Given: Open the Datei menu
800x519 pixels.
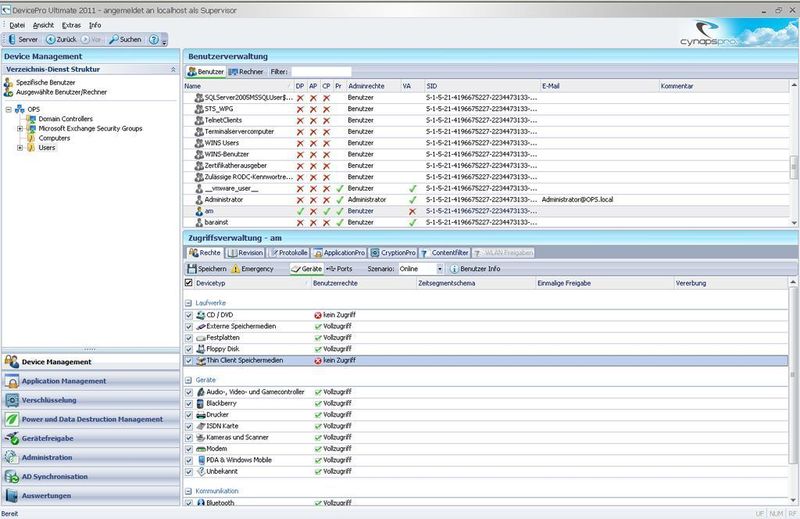Looking at the screenshot, I should click(x=17, y=25).
